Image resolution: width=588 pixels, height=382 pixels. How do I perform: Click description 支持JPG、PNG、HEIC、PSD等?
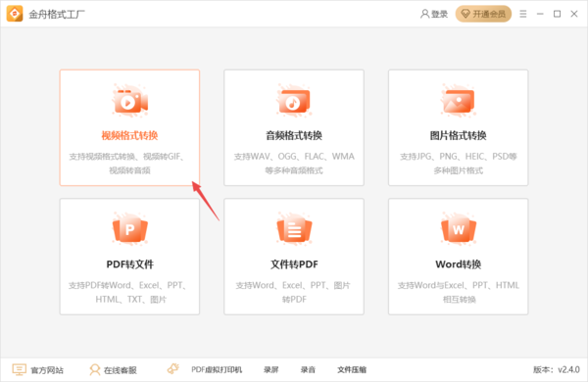coord(459,157)
